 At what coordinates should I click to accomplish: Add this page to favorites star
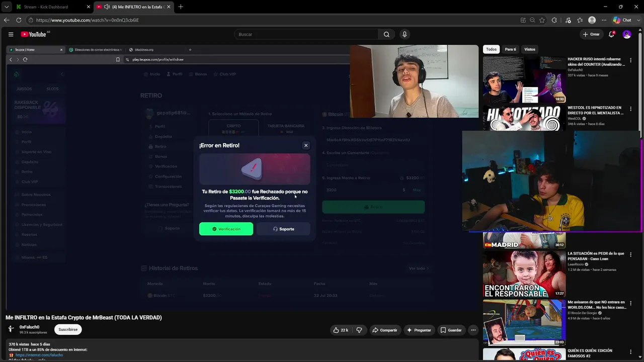[542, 20]
